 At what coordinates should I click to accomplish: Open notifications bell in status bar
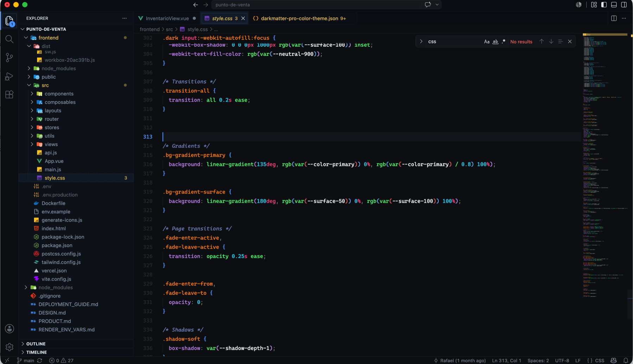626,360
